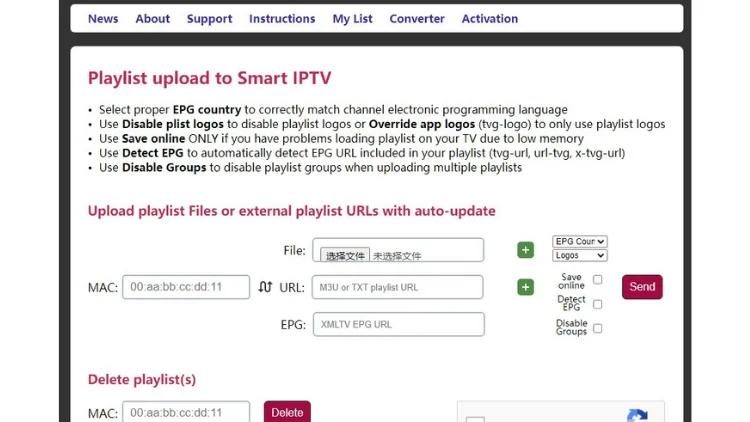Screen dimensions: 750x422
Task: Click the green plus beside File field
Action: click(x=526, y=250)
